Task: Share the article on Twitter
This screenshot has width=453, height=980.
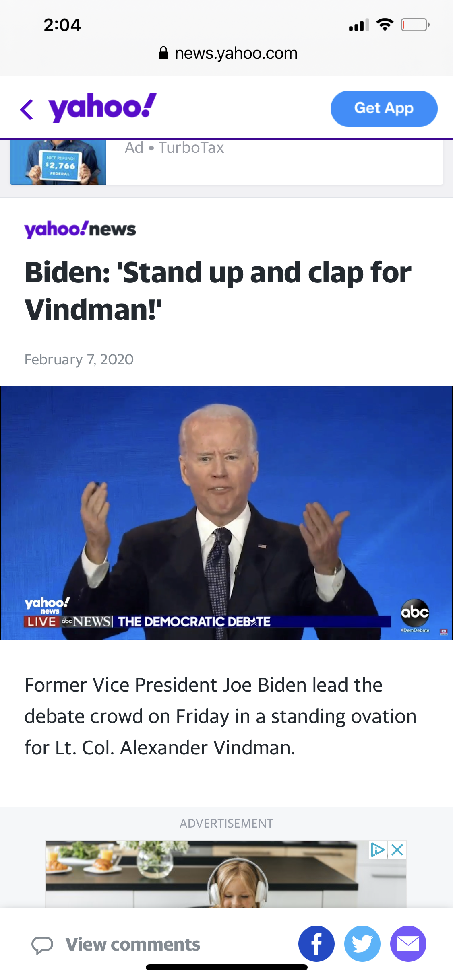Action: tap(362, 944)
